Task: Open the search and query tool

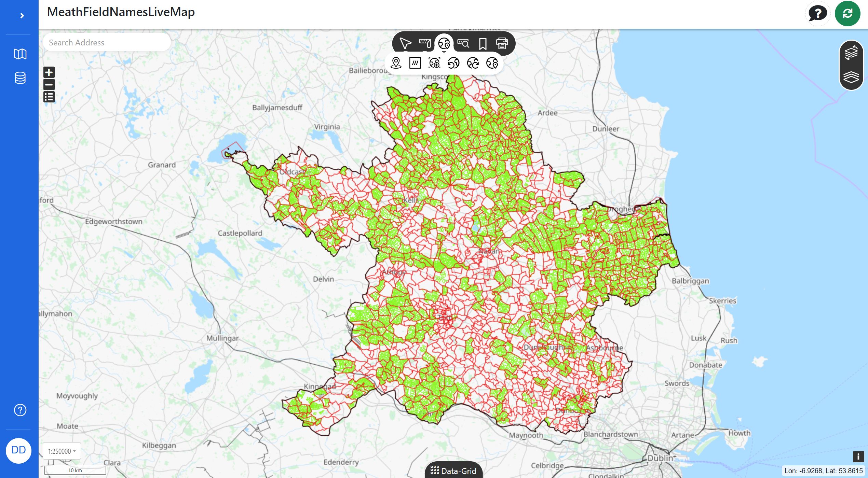Action: point(463,43)
